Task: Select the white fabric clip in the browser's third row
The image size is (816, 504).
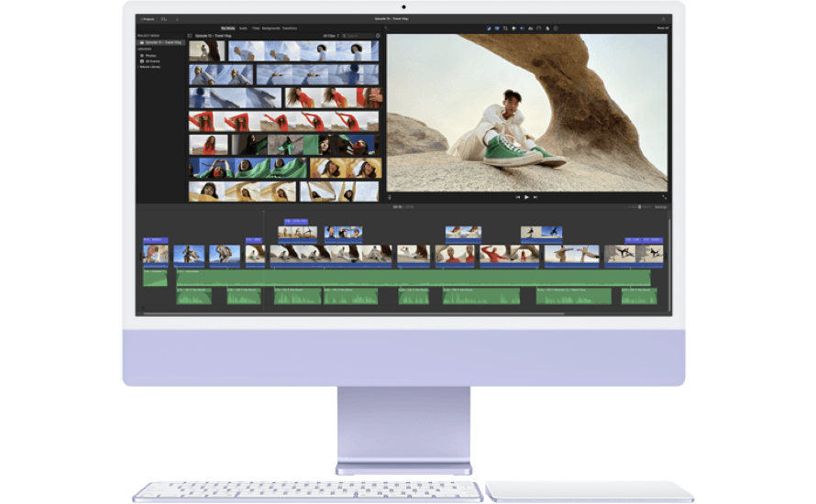Action: [235, 98]
